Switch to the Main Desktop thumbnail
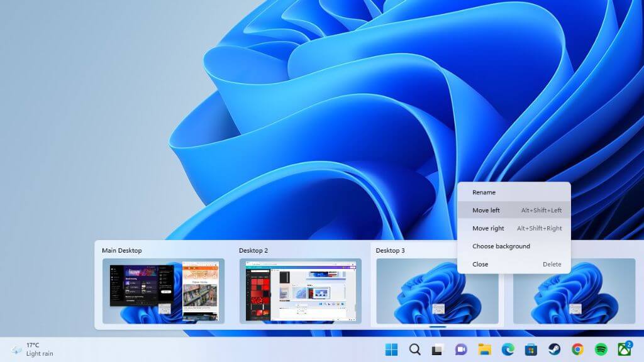 (164, 291)
